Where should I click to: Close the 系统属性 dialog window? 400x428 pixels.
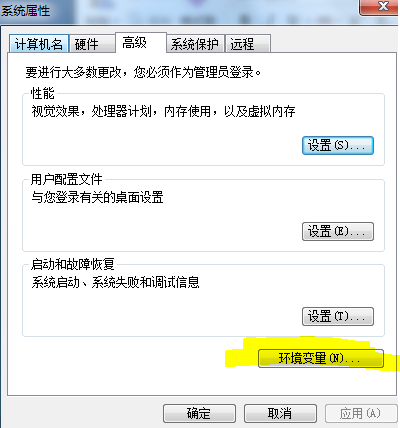pyautogui.click(x=379, y=7)
